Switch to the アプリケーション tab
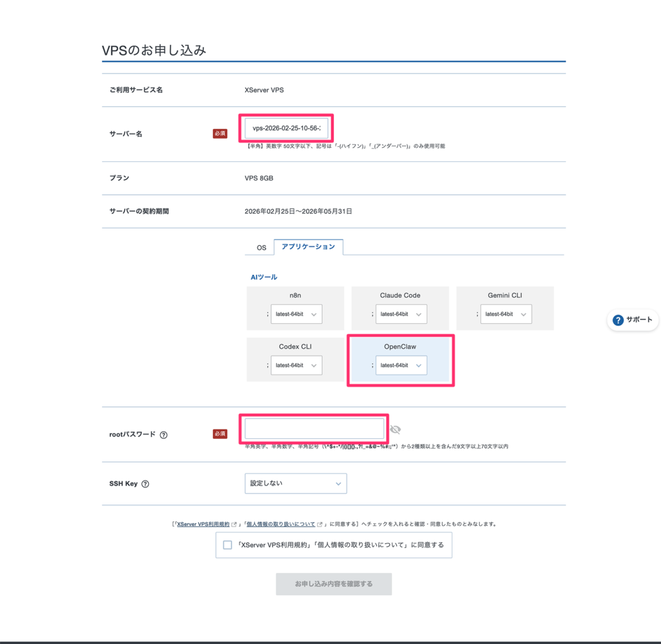 pos(309,247)
